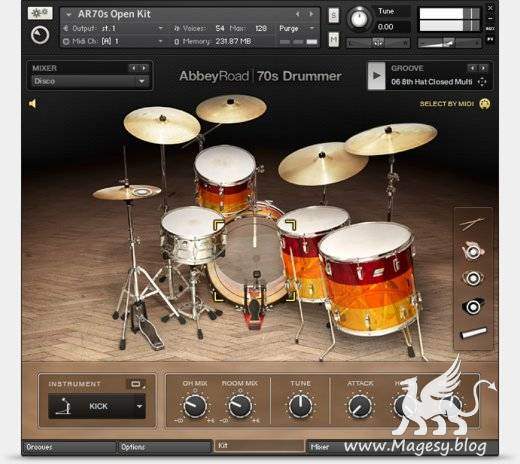Close the instrument with the X button
This screenshot has height=464, width=520.
pyautogui.click(x=490, y=7)
